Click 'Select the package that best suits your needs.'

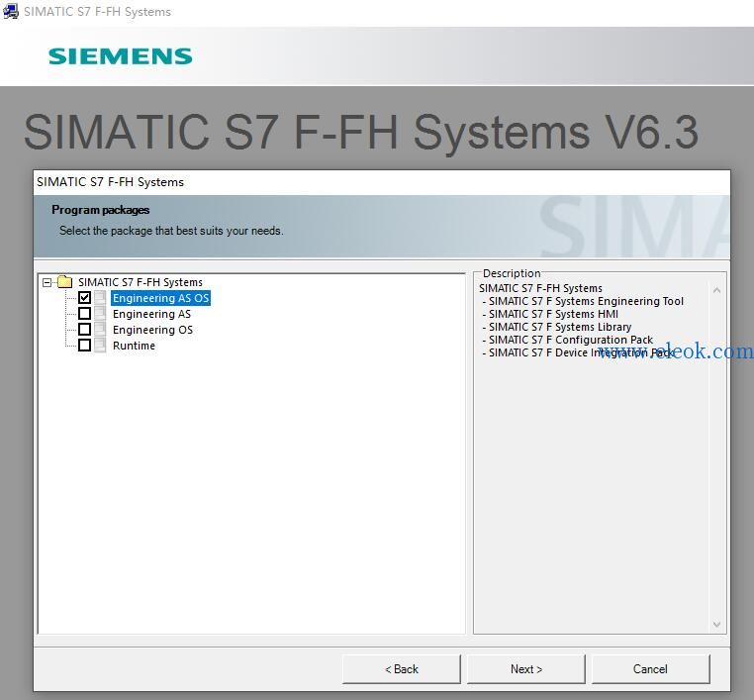click(171, 231)
